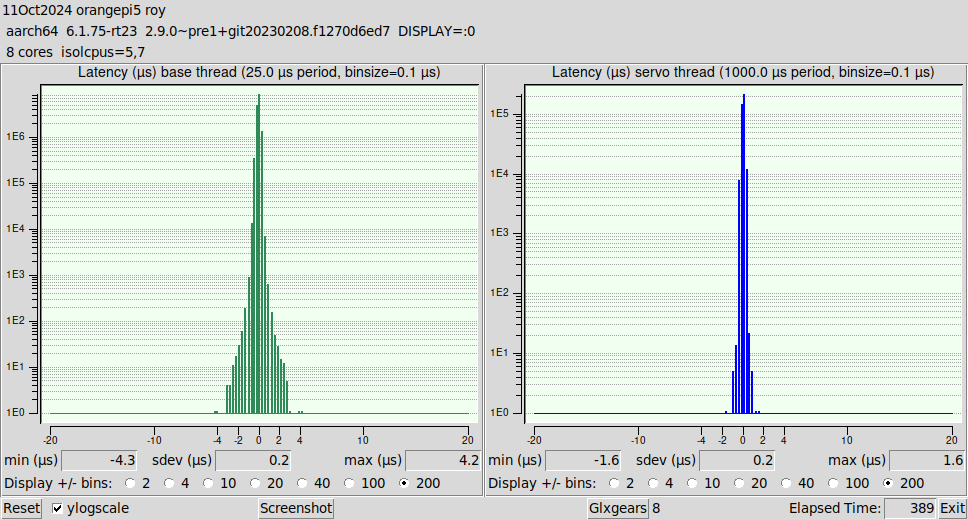968x520 pixels.
Task: Click servo thread 'Display +/- bins:' label
Action: pos(542,483)
